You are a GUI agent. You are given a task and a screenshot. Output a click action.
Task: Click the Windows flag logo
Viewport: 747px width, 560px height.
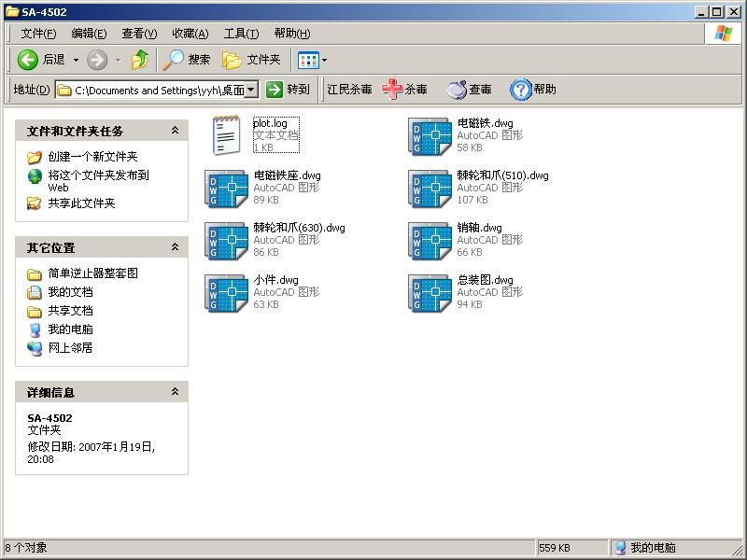pyautogui.click(x=723, y=34)
